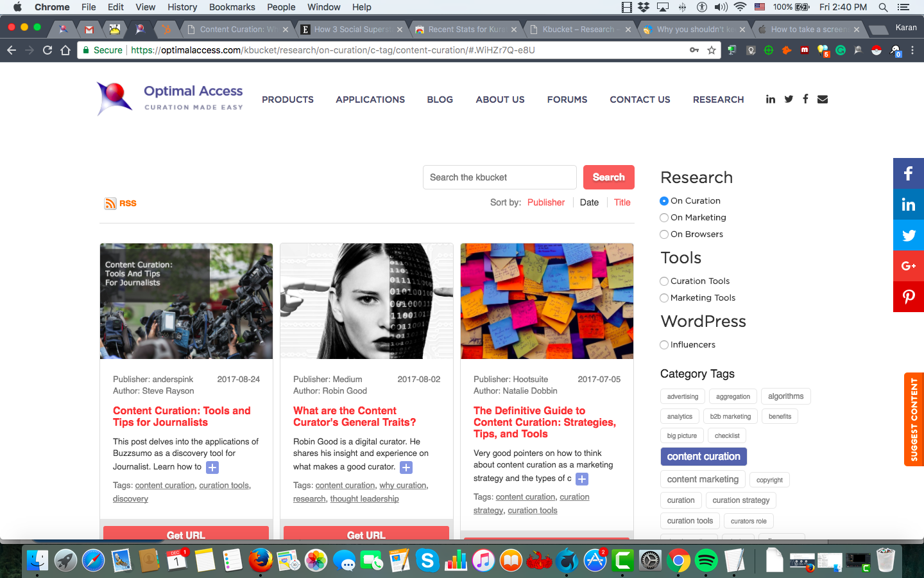Image resolution: width=924 pixels, height=578 pixels.
Task: Filter by the curation strategy category tag
Action: [741, 500]
